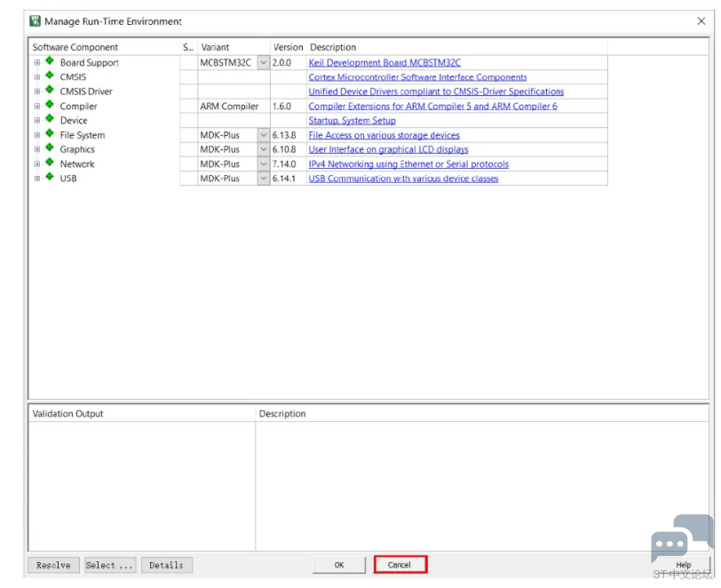Open Network variant dropdown arrow
This screenshot has height=588, width=721.
tap(263, 163)
